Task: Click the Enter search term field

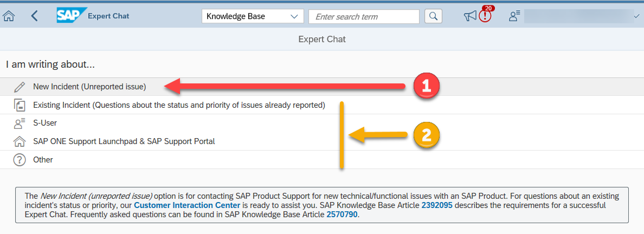Action: click(364, 16)
